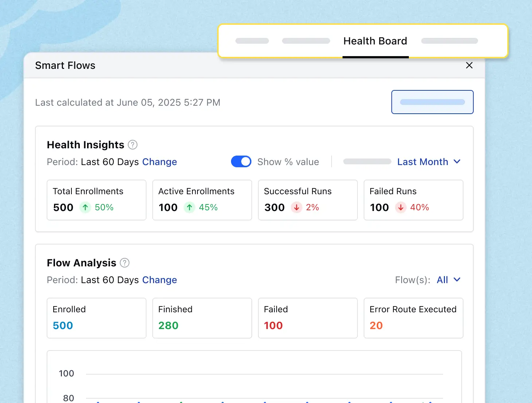Click the Smart Flows title

[65, 66]
